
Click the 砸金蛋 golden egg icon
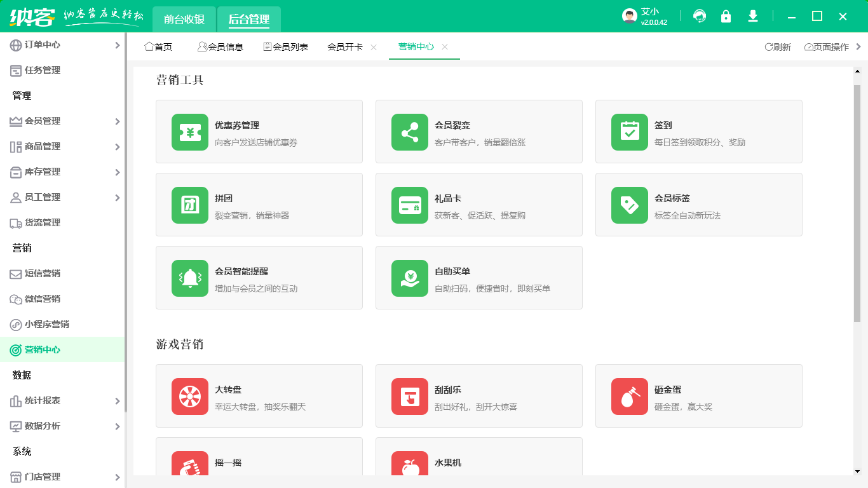[629, 396]
